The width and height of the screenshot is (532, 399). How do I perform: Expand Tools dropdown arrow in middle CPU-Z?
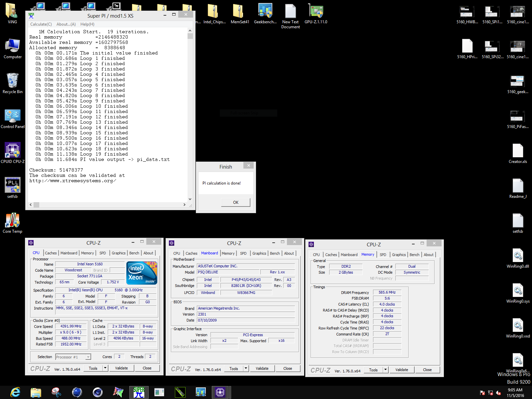point(246,368)
